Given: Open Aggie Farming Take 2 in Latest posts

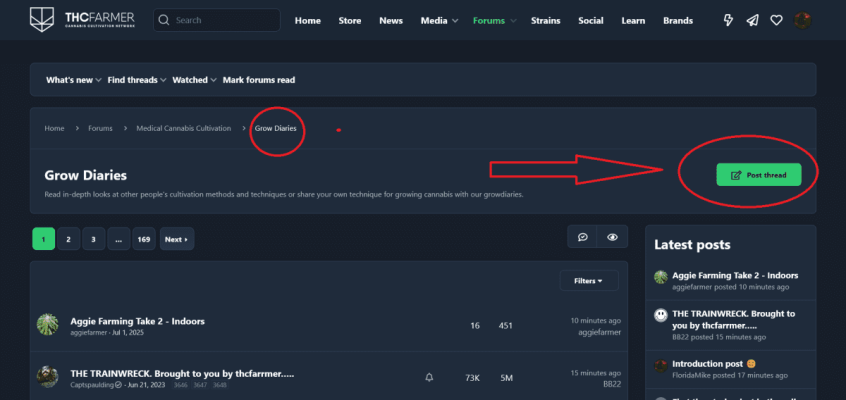Looking at the screenshot, I should (x=735, y=275).
